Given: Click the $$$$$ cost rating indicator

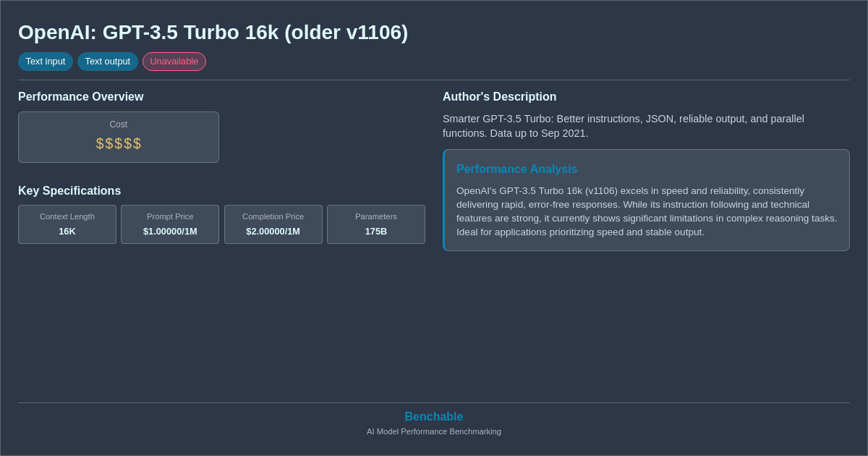Looking at the screenshot, I should click(118, 143).
